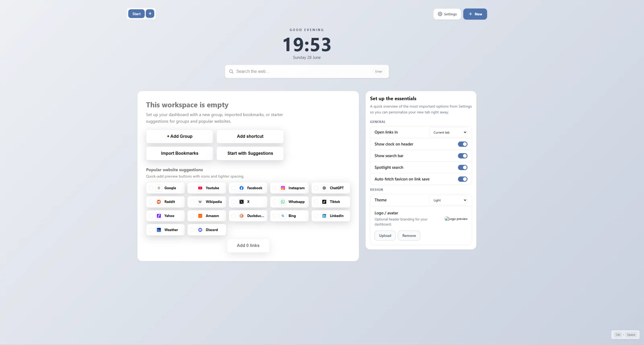Click the ChatGPT logo icon

[324, 188]
